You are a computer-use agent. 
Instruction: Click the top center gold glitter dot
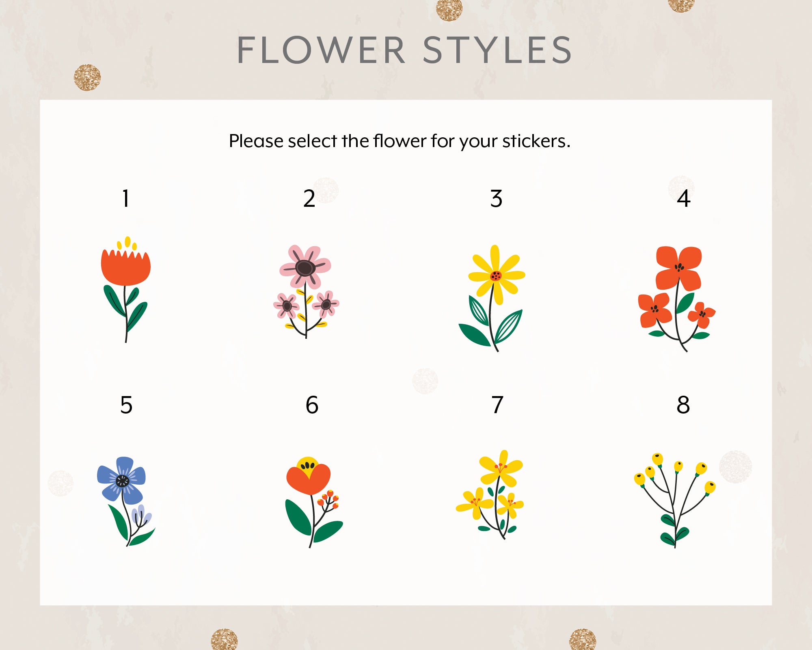[449, 9]
